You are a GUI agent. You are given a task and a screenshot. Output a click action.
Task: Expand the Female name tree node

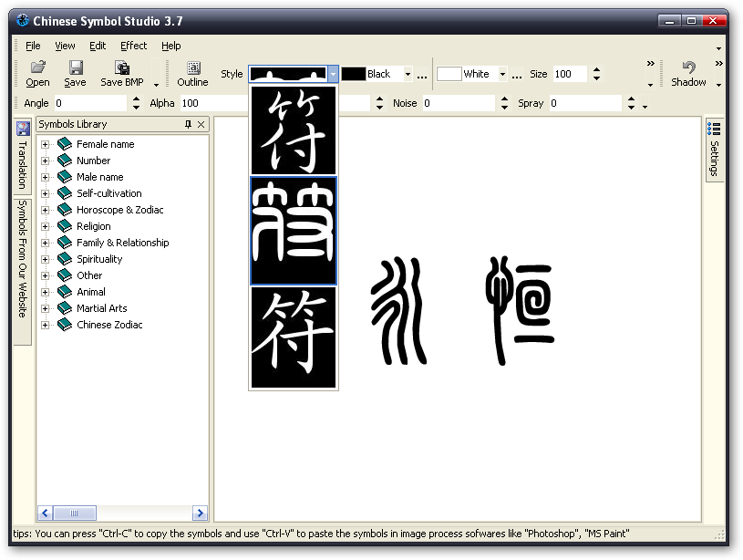45,144
